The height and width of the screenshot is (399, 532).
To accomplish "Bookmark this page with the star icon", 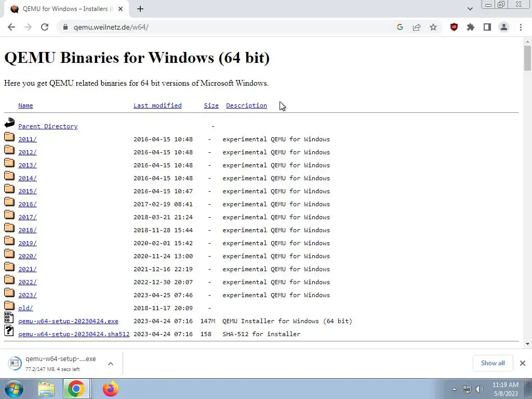I will (x=433, y=27).
